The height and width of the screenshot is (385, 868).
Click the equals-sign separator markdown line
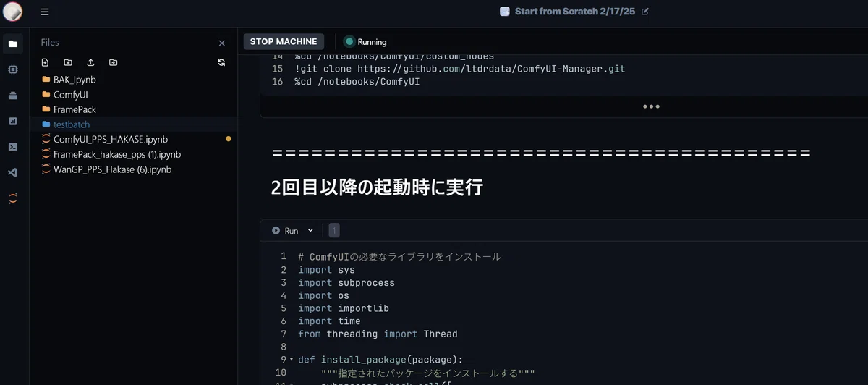pos(541,153)
